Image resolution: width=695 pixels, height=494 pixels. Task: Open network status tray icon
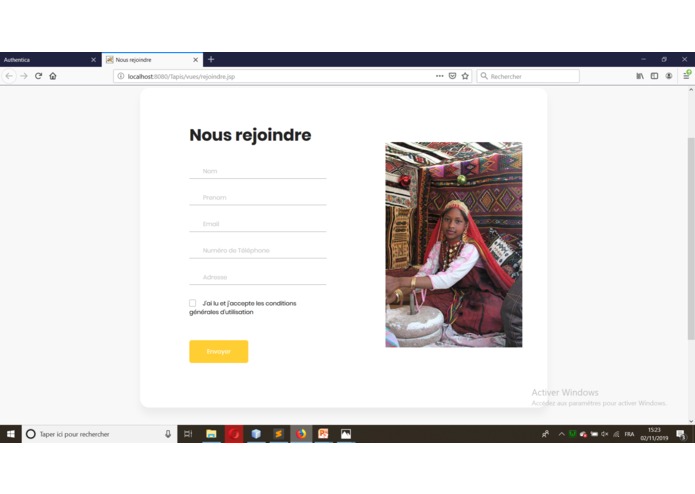pos(616,434)
